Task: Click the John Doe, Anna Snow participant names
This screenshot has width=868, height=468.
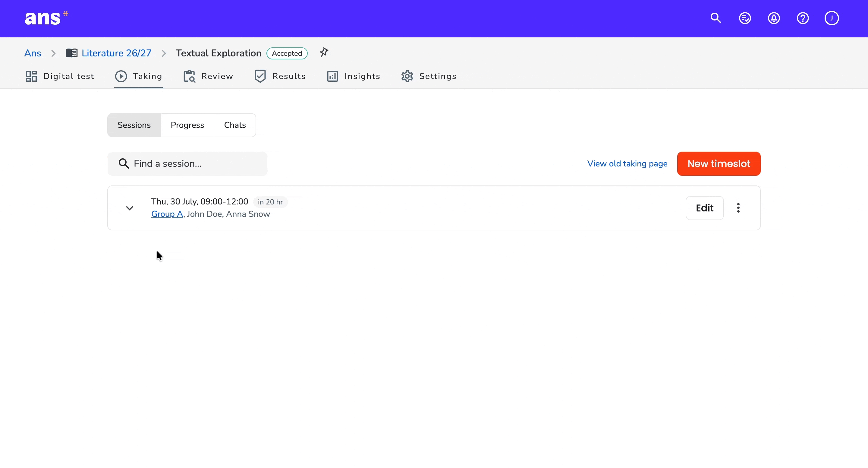Action: click(228, 214)
